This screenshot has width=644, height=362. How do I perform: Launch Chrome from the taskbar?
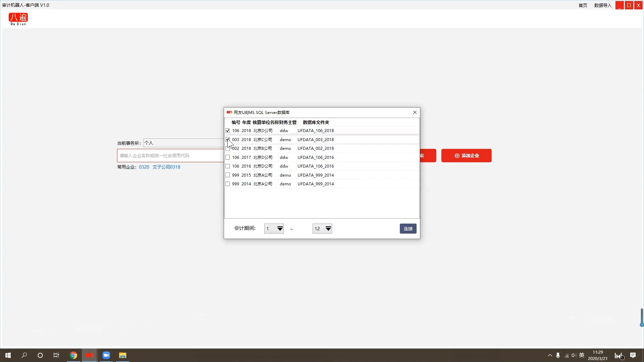pyautogui.click(x=73, y=355)
